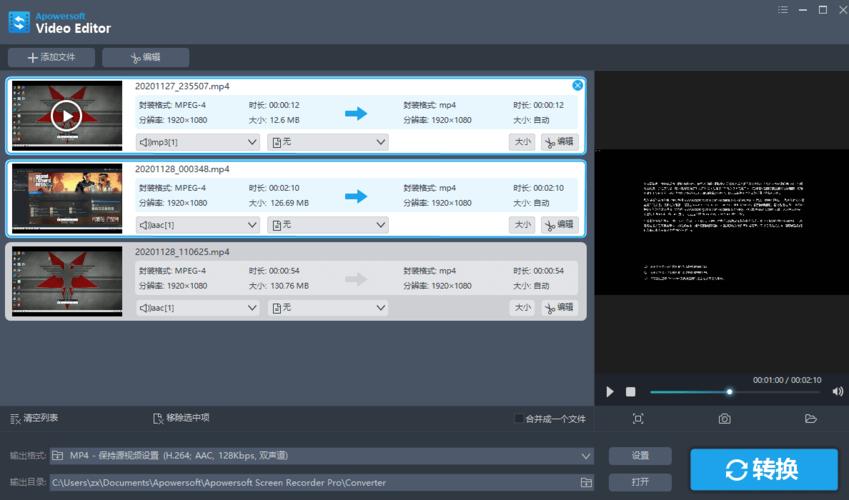849x500 pixels.
Task: Click 移除选中项 remove selected
Action: tap(181, 418)
